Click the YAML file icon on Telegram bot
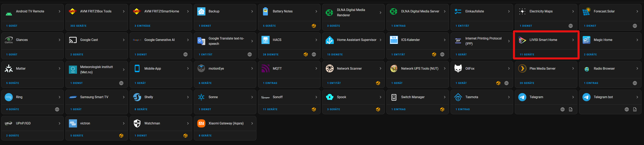This screenshot has width=644, height=145. pyautogui.click(x=635, y=109)
